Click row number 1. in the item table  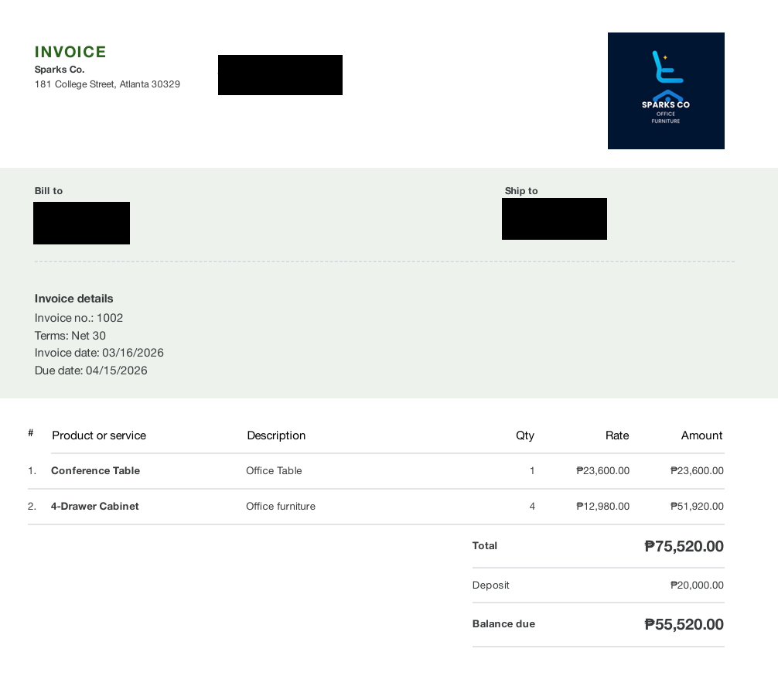click(x=32, y=471)
